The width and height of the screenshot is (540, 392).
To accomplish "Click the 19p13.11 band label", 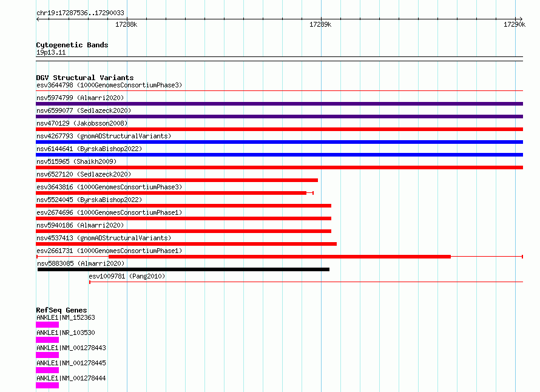I will pyautogui.click(x=51, y=52).
